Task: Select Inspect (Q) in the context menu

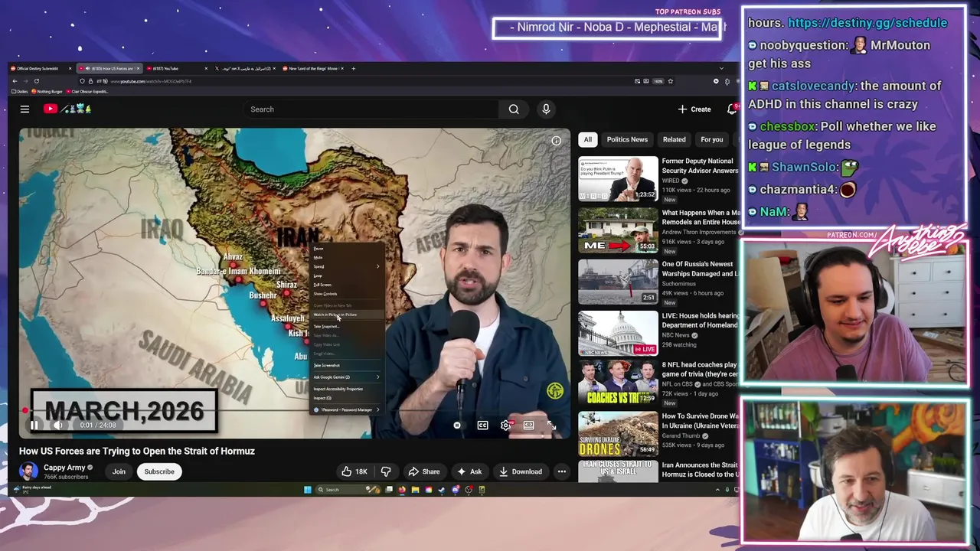Action: 346,398
